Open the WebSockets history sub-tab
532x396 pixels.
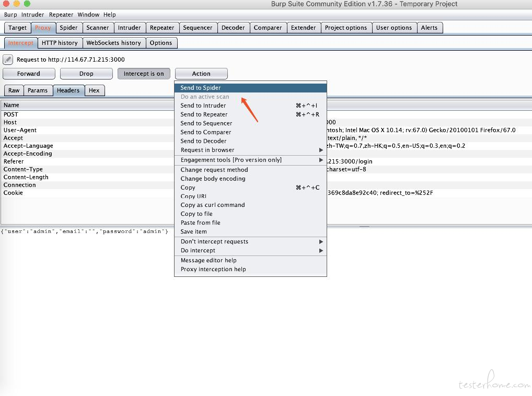(x=113, y=43)
